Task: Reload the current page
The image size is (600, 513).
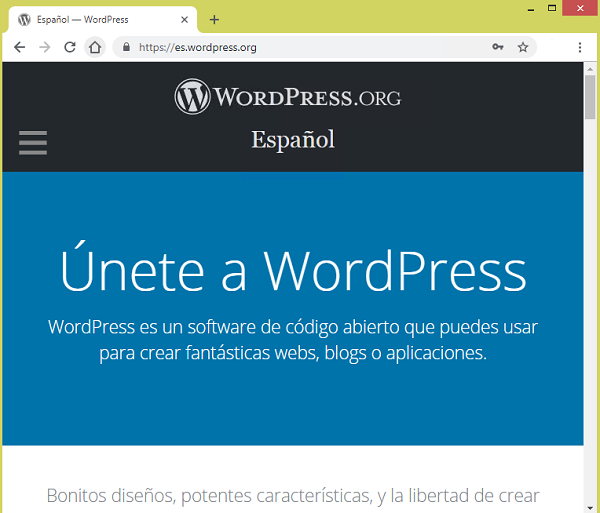Action: [x=70, y=47]
